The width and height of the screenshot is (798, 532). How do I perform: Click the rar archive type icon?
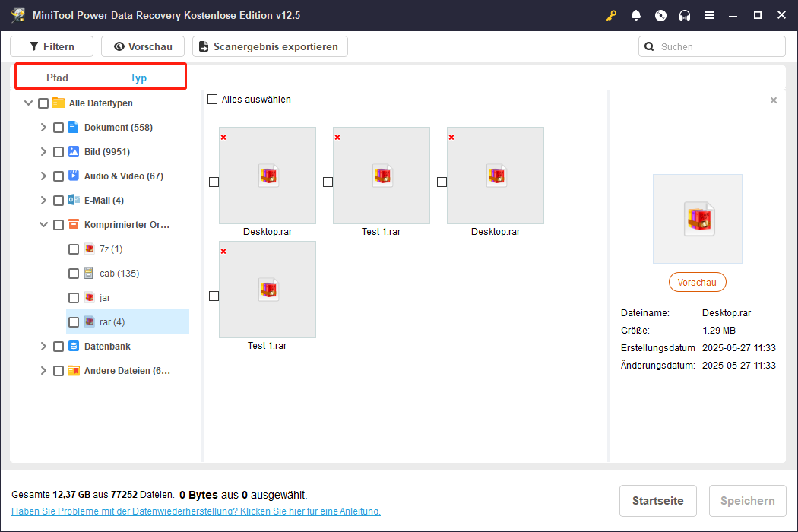[89, 321]
